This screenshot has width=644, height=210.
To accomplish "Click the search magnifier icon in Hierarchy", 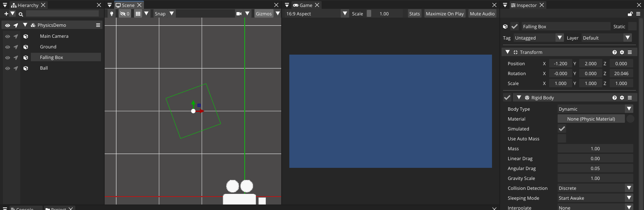I will coord(21,14).
